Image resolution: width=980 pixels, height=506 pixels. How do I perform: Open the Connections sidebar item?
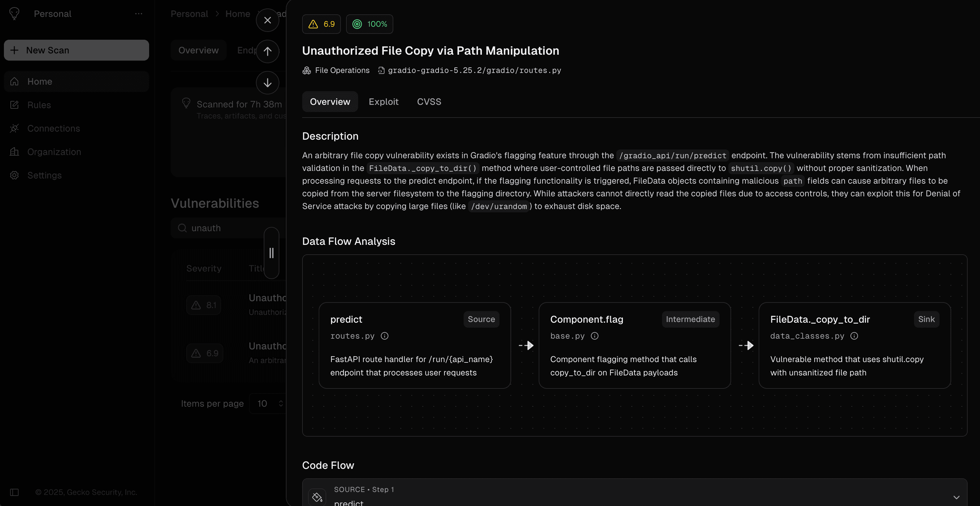click(77, 129)
